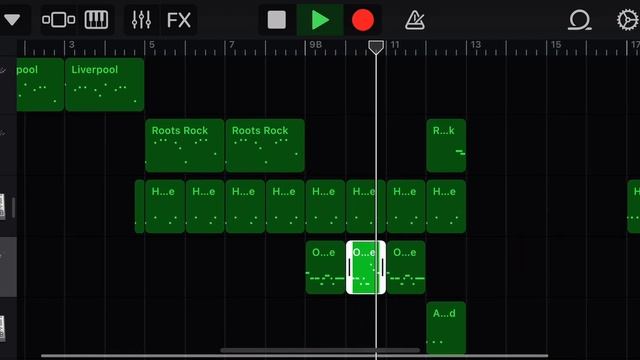Screen dimensions: 640x360
Task: Select the second Roots Rock region
Action: click(265, 145)
